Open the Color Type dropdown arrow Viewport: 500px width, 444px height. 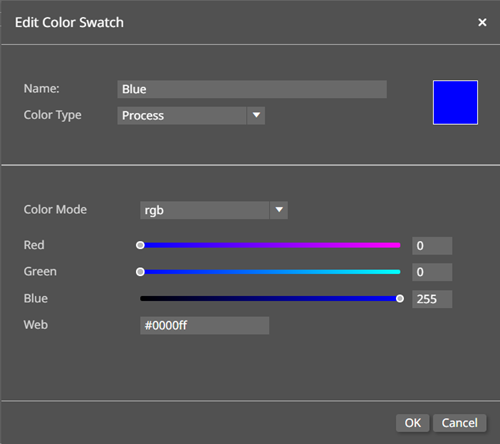(x=256, y=115)
